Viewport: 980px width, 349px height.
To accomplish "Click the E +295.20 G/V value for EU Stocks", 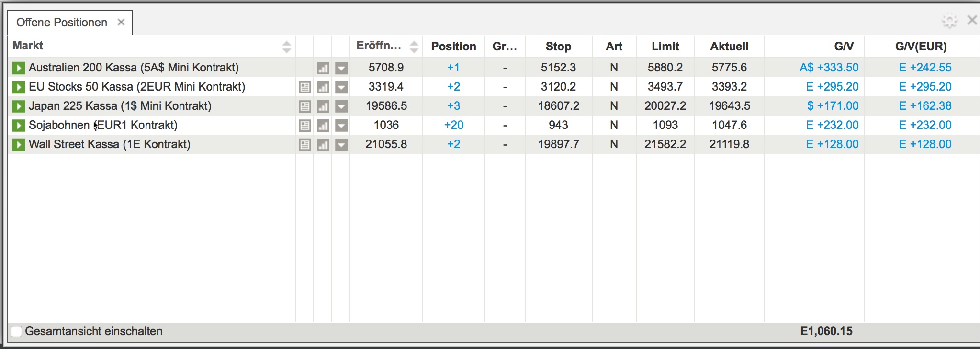I will [832, 87].
